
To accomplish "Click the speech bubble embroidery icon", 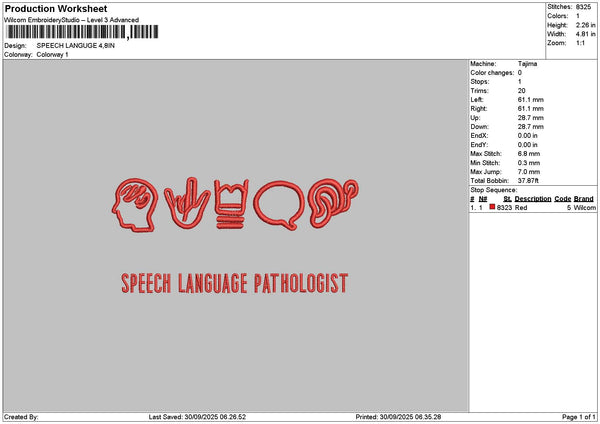I will (279, 205).
